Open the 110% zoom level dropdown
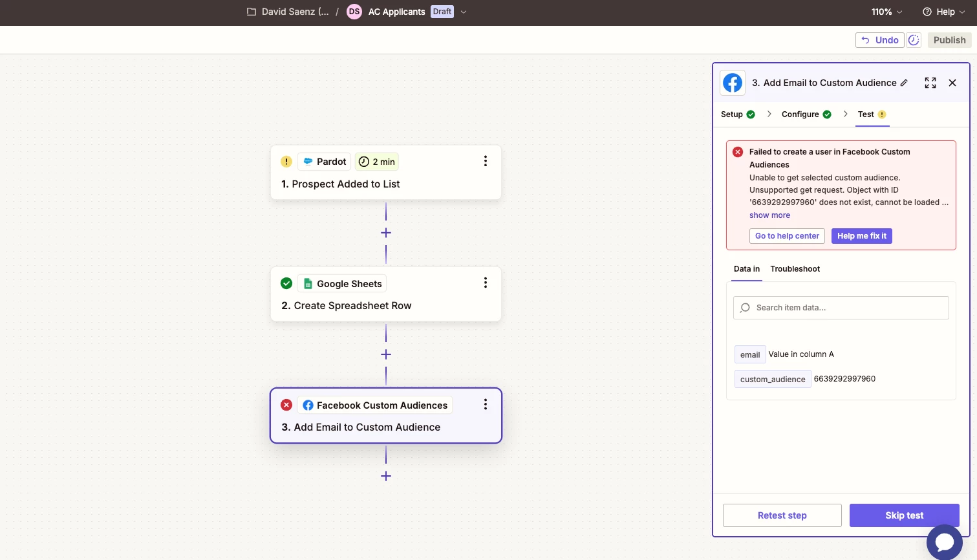Screen dimensions: 977x560 [x=886, y=12]
